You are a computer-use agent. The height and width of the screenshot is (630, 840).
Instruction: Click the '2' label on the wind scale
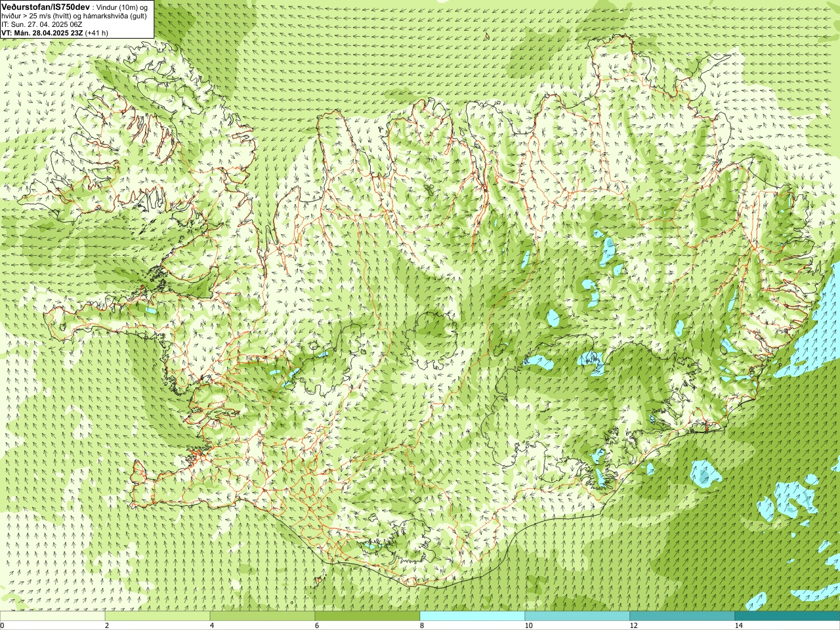107,625
